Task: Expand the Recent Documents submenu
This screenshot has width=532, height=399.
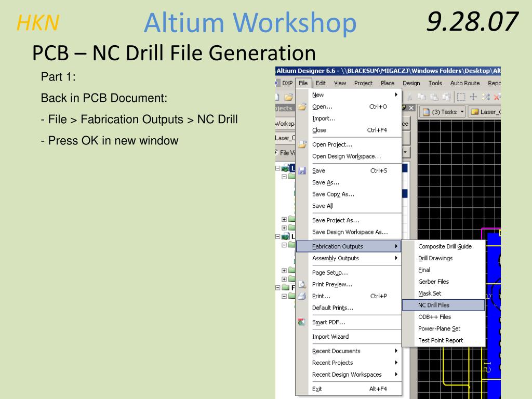Action: pyautogui.click(x=349, y=351)
